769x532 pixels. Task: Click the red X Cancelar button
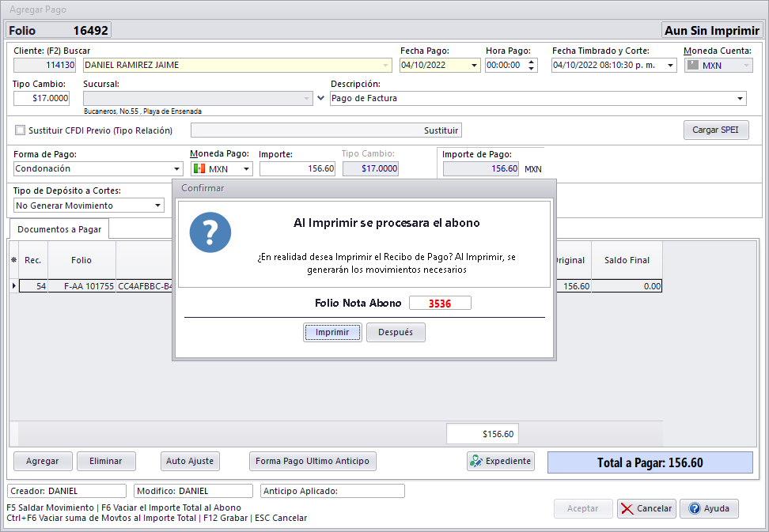pyautogui.click(x=646, y=508)
